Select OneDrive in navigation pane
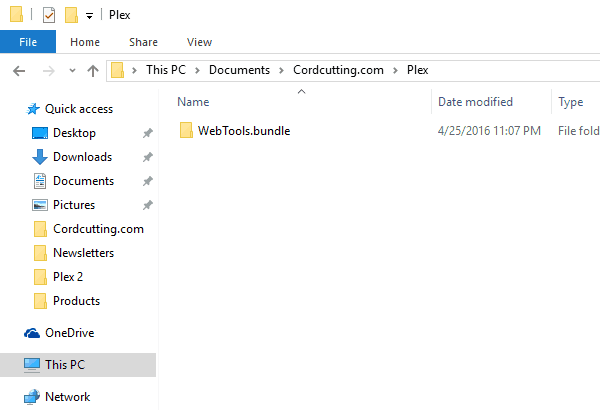Viewport: 600px width, 410px height. (69, 333)
